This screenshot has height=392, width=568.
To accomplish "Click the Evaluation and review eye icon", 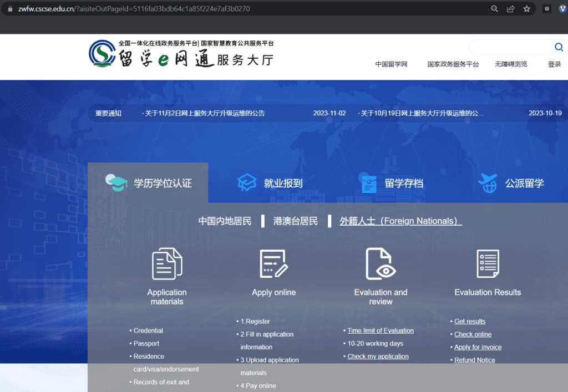I will point(381,264).
